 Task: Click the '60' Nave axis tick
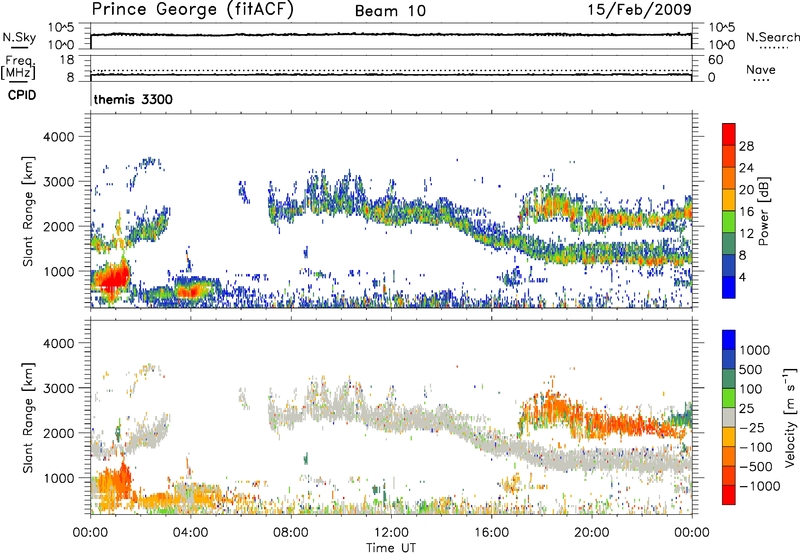pyautogui.click(x=715, y=60)
